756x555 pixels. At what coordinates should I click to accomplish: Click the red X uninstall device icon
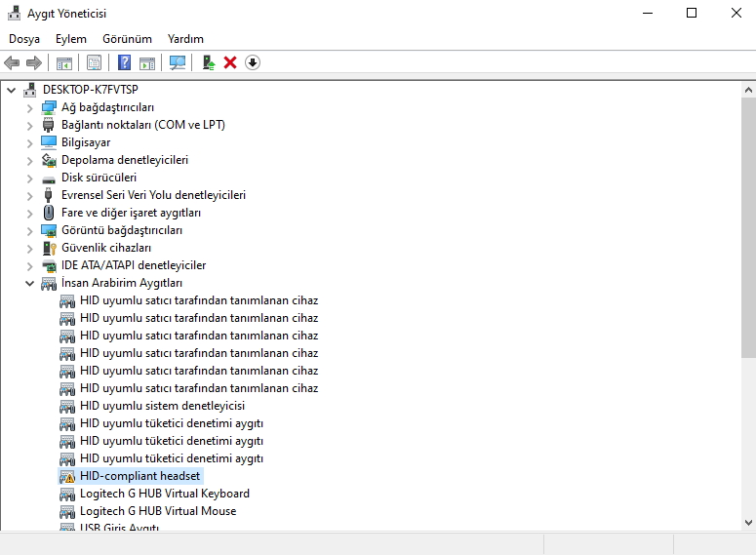tap(230, 62)
